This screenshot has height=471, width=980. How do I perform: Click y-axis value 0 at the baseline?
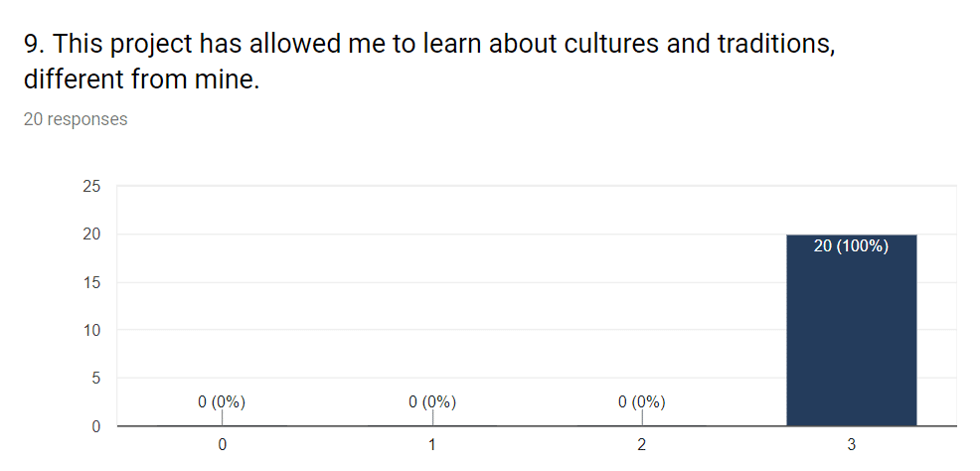[x=96, y=426]
